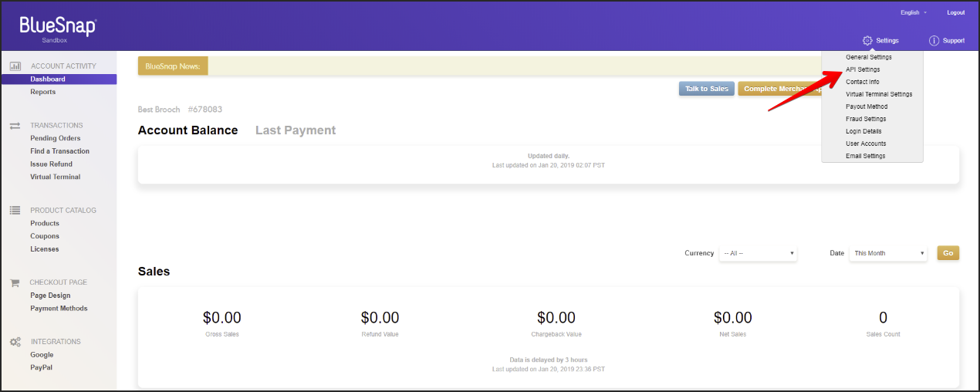This screenshot has width=980, height=392.
Task: Click the Account Activity chart icon
Action: pos(15,66)
